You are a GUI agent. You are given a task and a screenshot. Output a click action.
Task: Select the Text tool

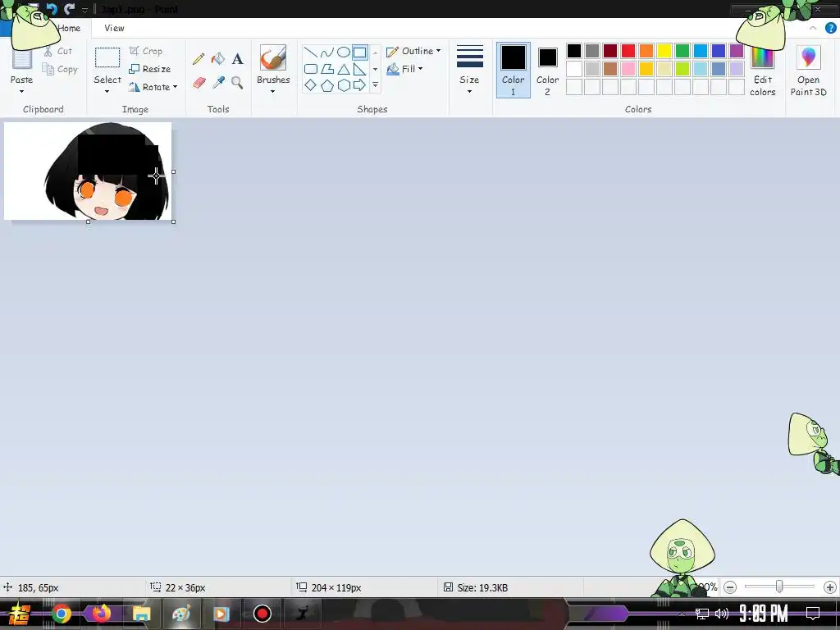click(237, 58)
